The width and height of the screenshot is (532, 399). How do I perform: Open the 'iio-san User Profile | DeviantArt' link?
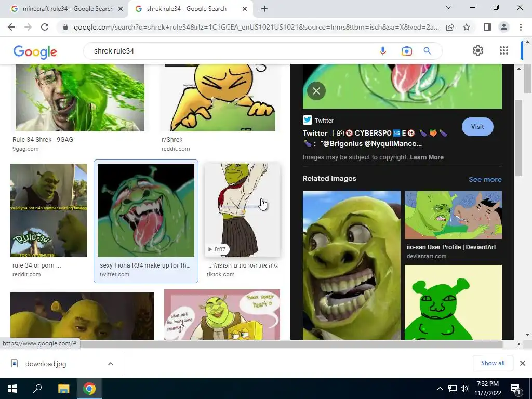[x=451, y=247]
